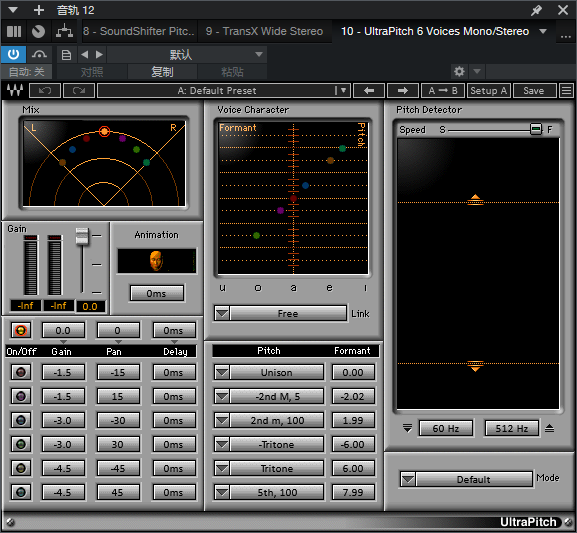Click the upper pitch range marker arrow

point(475,199)
